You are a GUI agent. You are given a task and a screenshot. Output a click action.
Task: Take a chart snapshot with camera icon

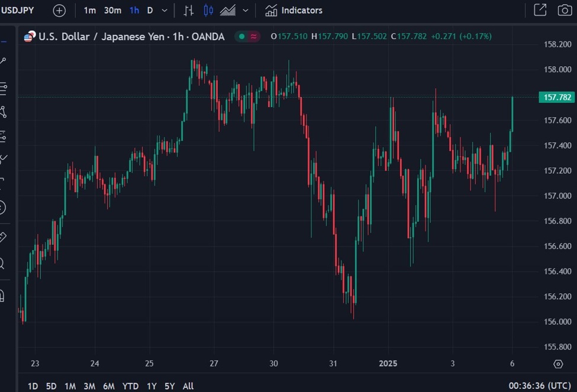[565, 10]
